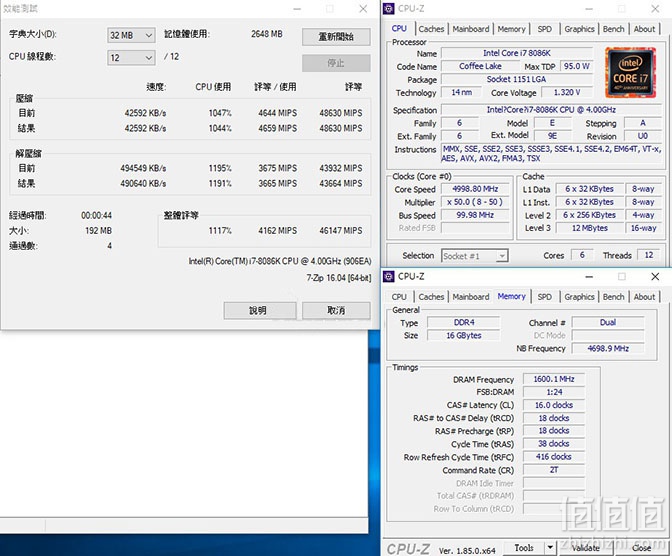Open Caches tab in Memory CPU-Z window

point(431,297)
